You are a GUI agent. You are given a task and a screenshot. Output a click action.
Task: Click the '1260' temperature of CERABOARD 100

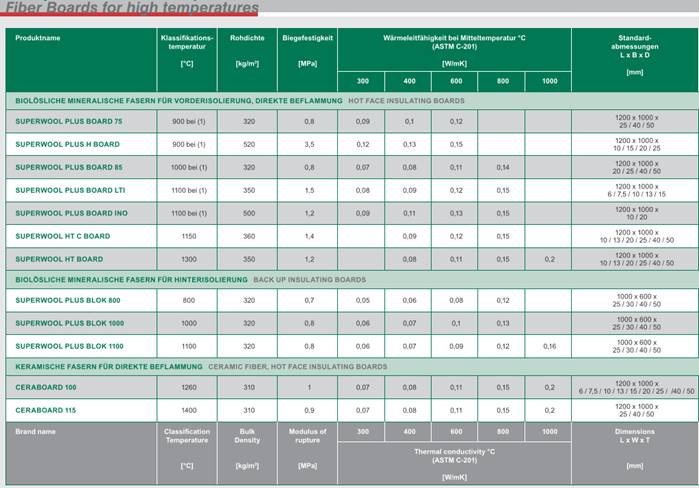(189, 387)
